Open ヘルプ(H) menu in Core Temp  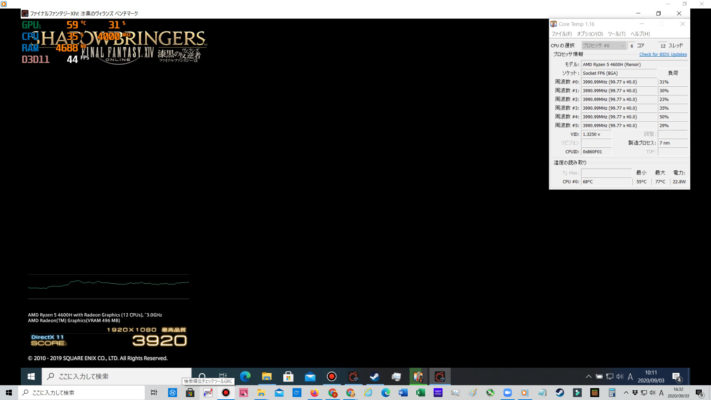(x=640, y=34)
